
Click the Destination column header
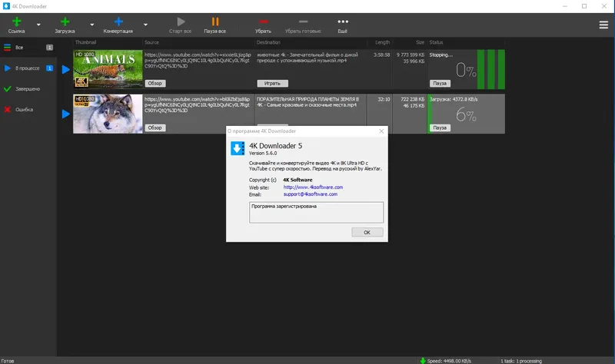(268, 42)
